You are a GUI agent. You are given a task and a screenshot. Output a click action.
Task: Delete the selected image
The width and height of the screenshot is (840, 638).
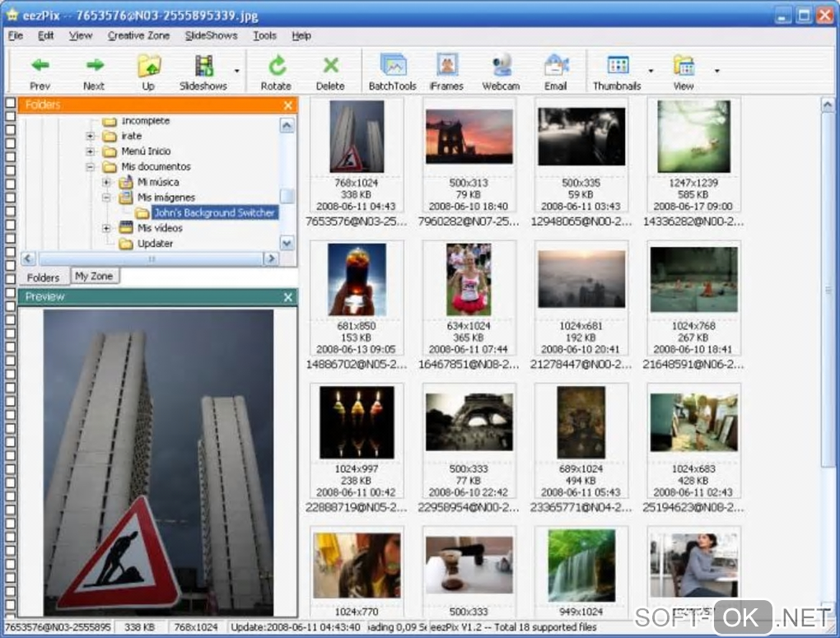[330, 72]
